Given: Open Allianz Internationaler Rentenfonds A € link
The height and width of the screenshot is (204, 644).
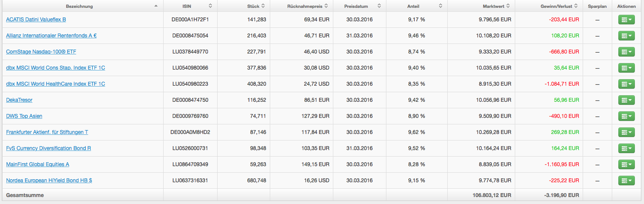Looking at the screenshot, I should click(51, 36).
